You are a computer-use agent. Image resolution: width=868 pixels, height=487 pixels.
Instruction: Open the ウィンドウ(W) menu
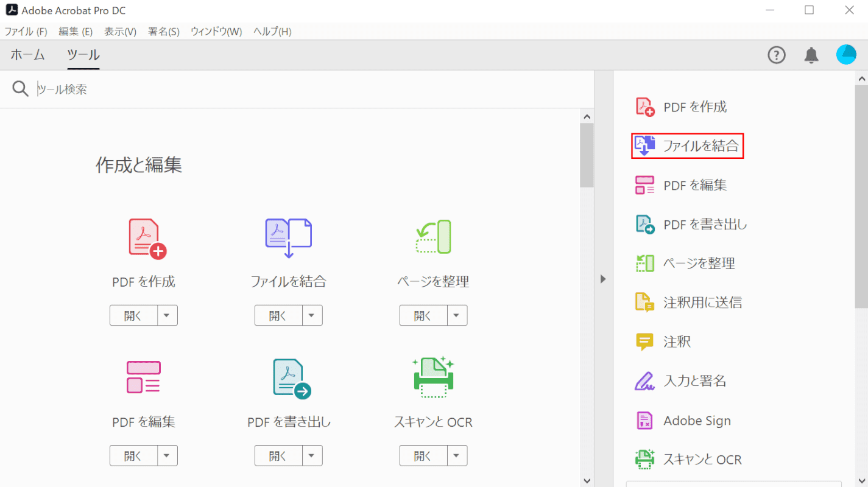click(x=216, y=32)
